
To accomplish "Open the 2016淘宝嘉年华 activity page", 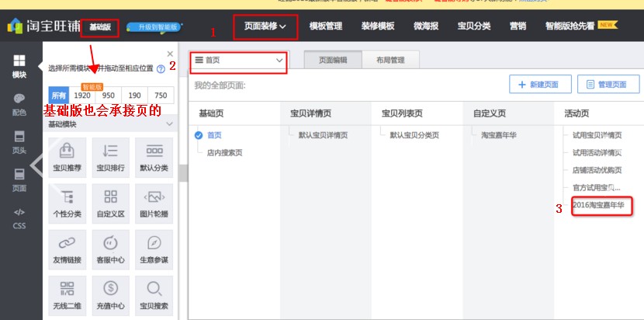I will (598, 205).
